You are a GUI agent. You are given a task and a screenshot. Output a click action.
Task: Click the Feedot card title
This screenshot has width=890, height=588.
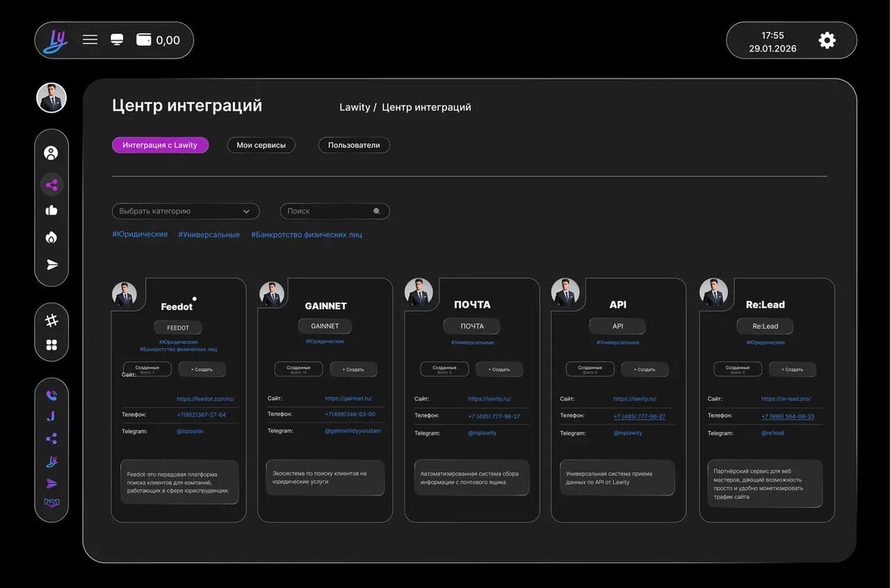click(x=177, y=306)
